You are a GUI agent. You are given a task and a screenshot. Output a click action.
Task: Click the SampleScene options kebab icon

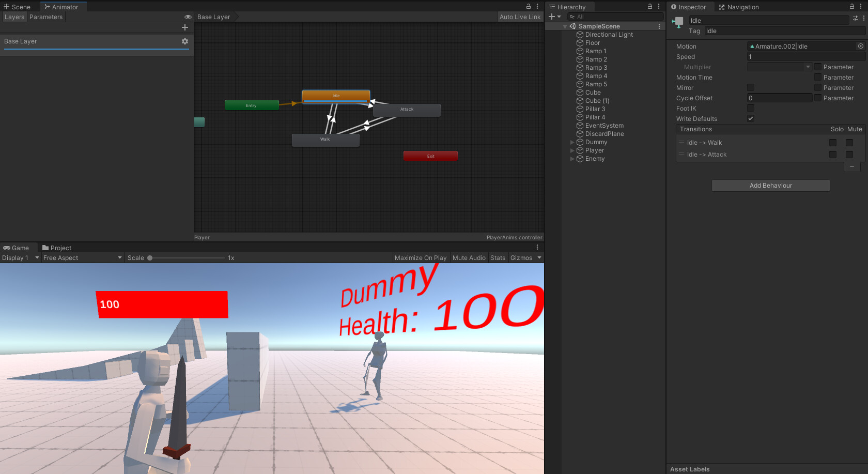click(x=659, y=26)
